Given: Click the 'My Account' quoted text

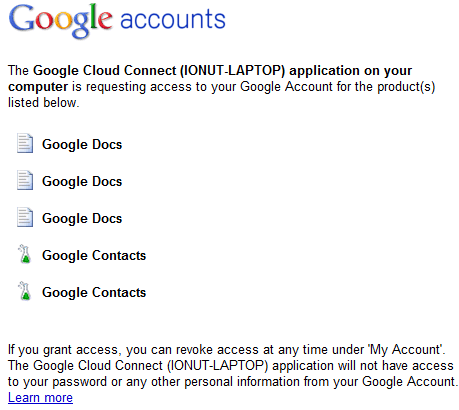Looking at the screenshot, I should (406, 350).
